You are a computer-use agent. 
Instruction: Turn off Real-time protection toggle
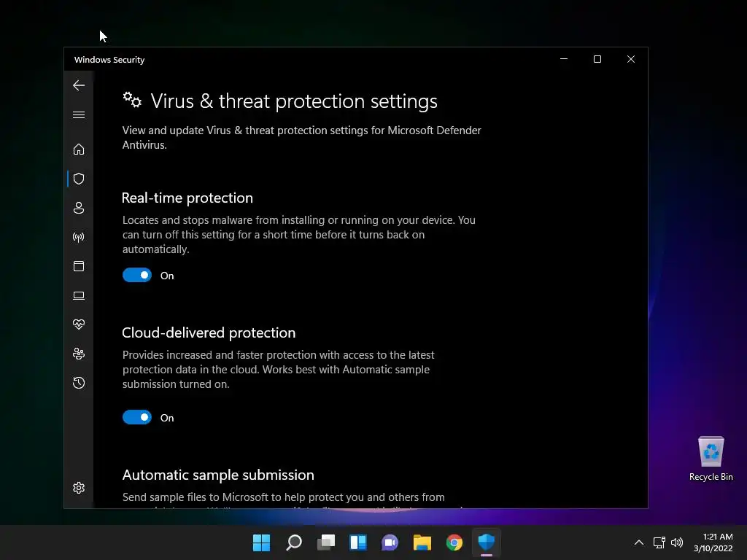pyautogui.click(x=137, y=275)
